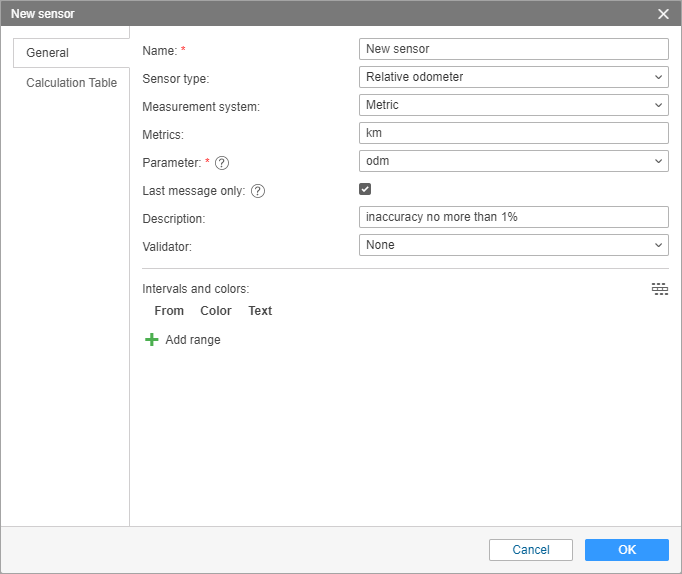Image resolution: width=682 pixels, height=574 pixels.
Task: Focus the Name input field
Action: click(x=514, y=49)
